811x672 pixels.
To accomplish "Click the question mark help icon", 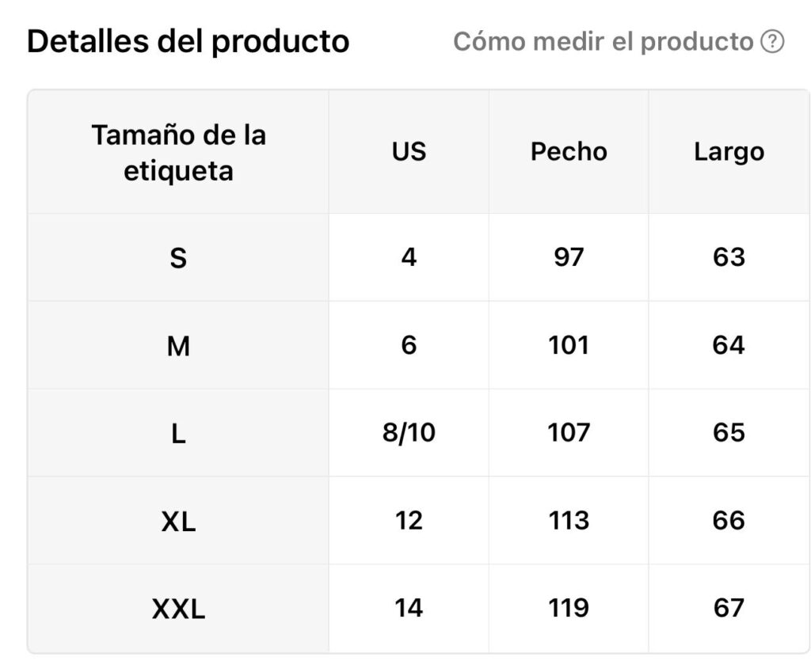I will pyautogui.click(x=772, y=41).
